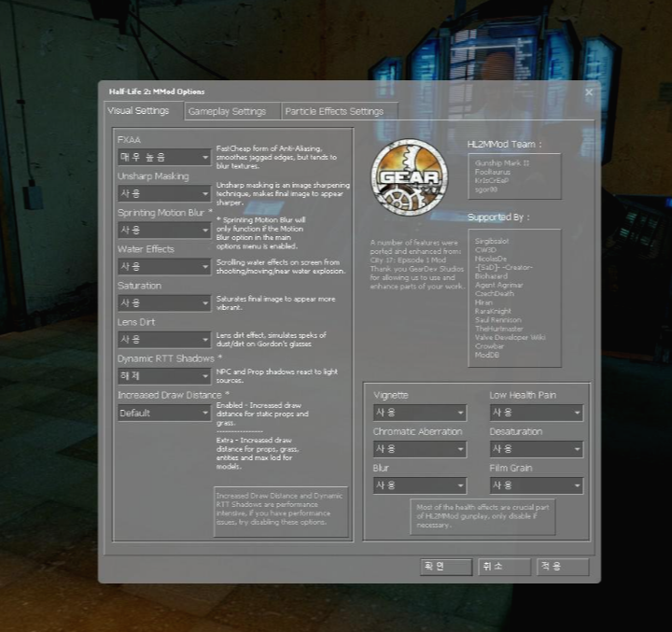
Task: Click the 확인 (OK) button
Action: 446,567
